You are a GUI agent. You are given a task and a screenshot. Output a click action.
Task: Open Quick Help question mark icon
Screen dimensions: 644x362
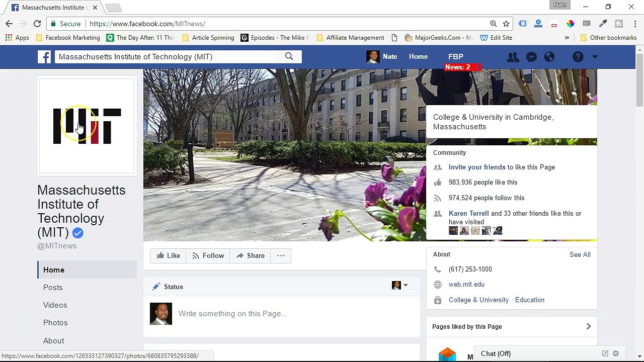pyautogui.click(x=578, y=57)
